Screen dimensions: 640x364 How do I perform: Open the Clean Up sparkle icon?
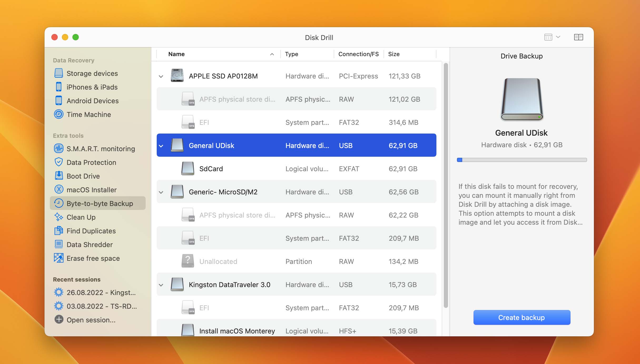59,217
